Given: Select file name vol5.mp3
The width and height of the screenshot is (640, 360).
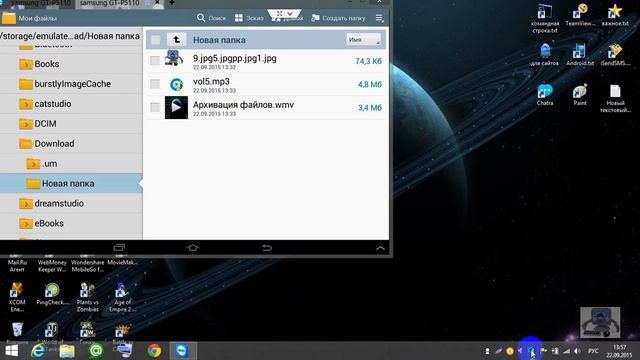Looking at the screenshot, I should point(211,81).
